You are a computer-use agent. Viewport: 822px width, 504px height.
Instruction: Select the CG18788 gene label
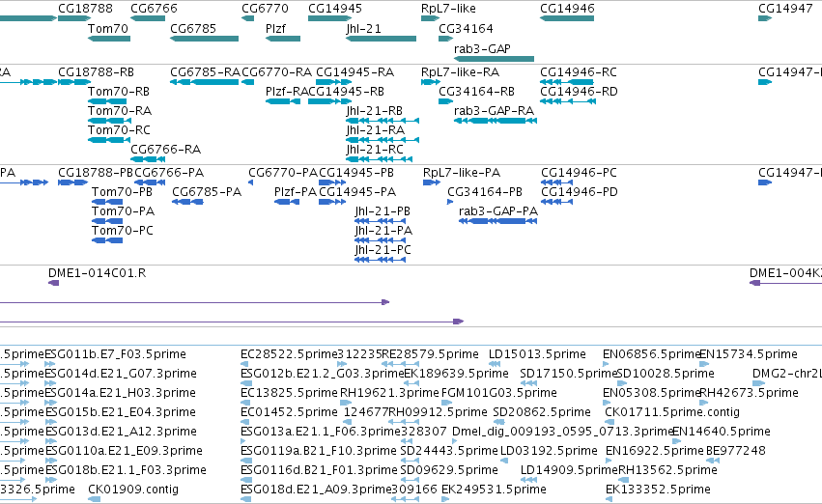[85, 9]
